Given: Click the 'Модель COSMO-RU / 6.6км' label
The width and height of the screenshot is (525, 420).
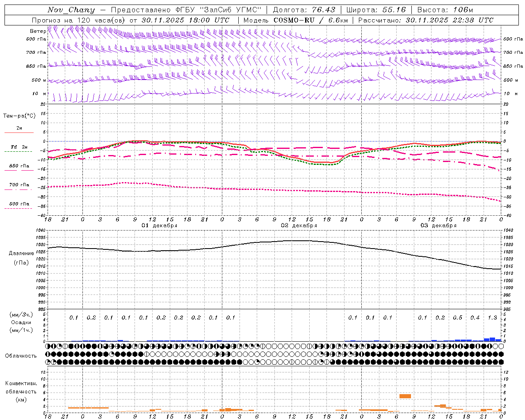Looking at the screenshot, I should pos(296,20).
